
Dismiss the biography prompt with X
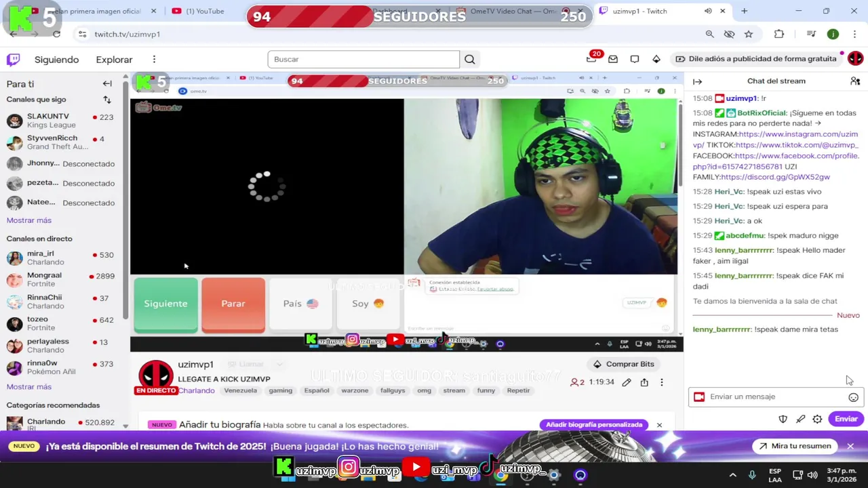659,425
